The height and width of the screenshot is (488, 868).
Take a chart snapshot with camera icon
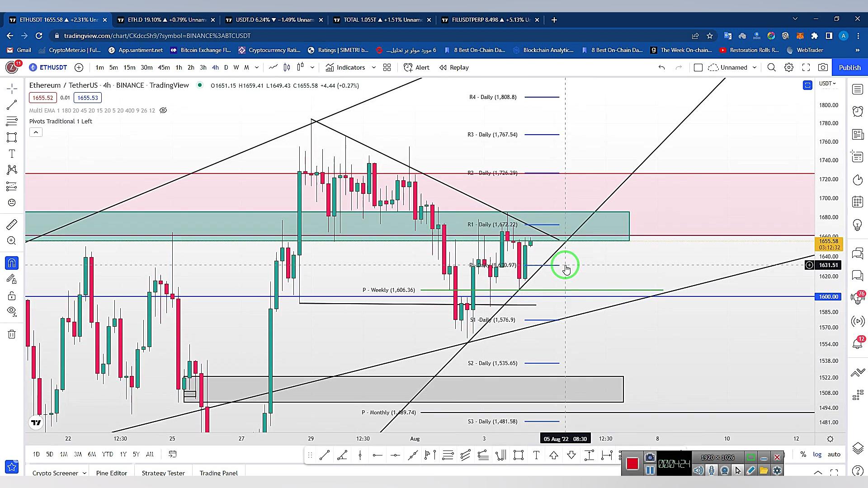pos(823,67)
